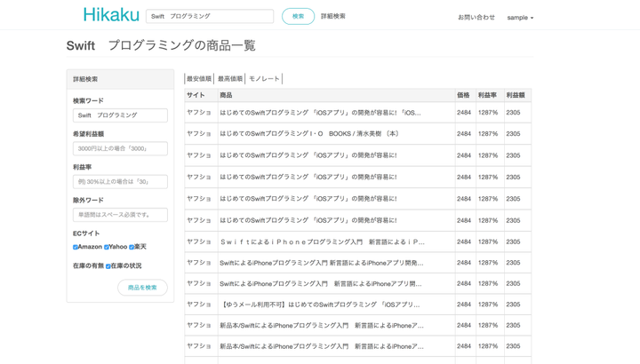This screenshot has height=364, width=640.
Task: Toggle the Yahoo checkbox
Action: pyautogui.click(x=107, y=248)
